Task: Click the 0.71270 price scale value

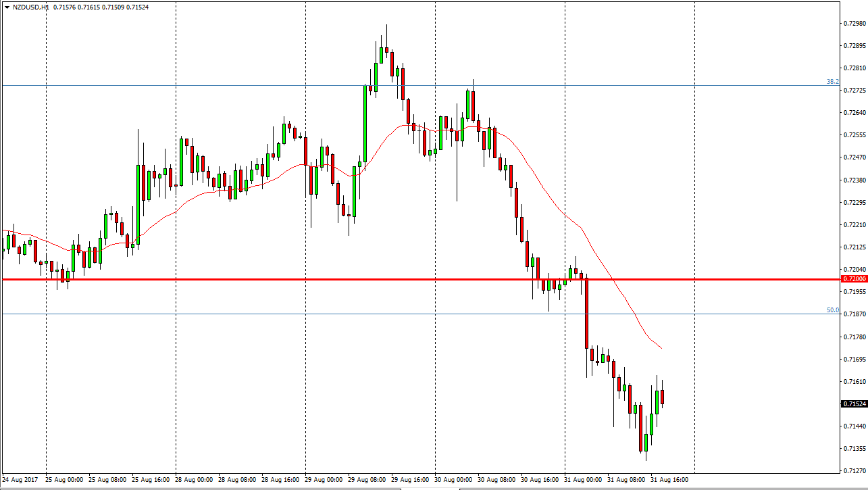Action: click(x=854, y=471)
